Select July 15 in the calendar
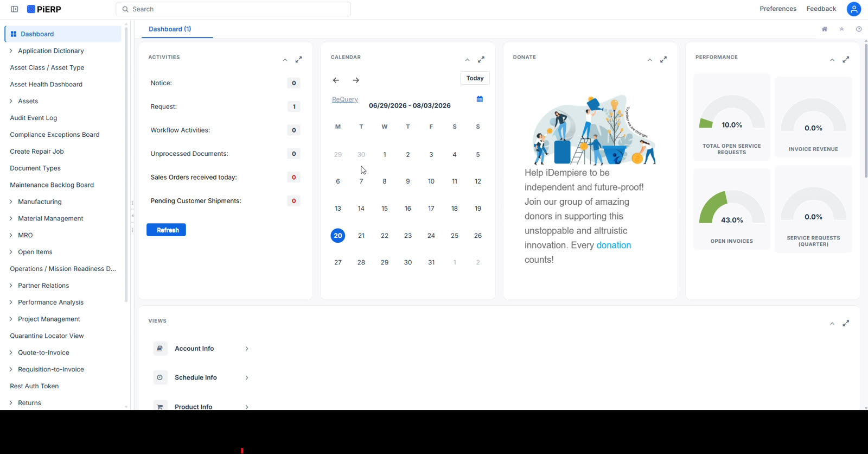The width and height of the screenshot is (868, 454). tap(385, 209)
